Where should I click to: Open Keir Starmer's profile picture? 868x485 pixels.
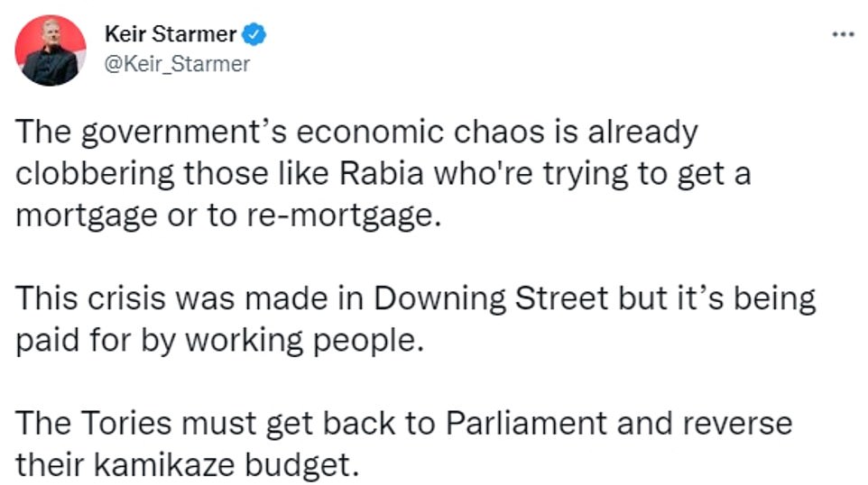(x=51, y=51)
